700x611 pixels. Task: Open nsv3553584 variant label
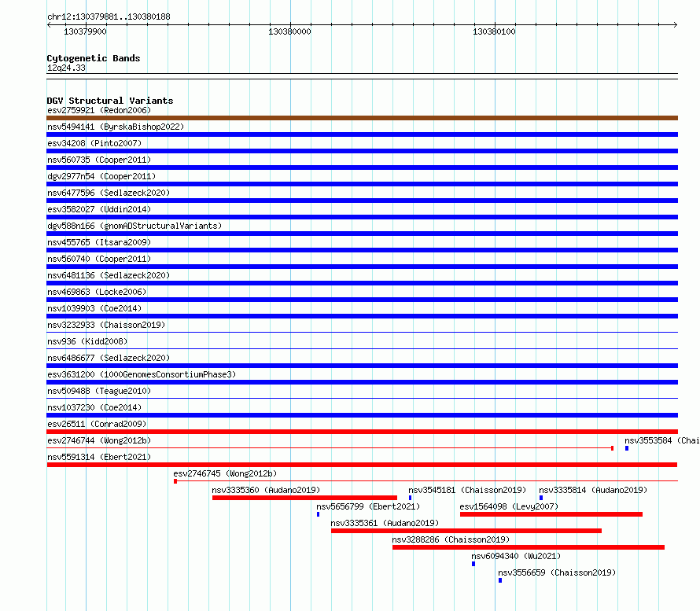click(662, 440)
